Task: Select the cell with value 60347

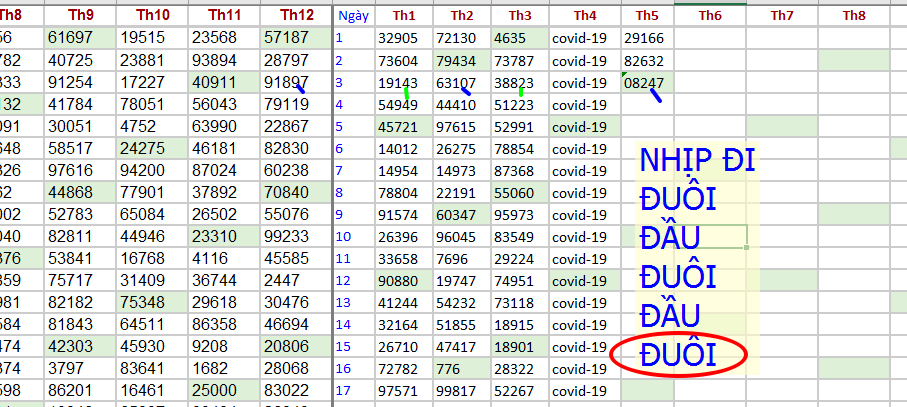Action: (462, 214)
